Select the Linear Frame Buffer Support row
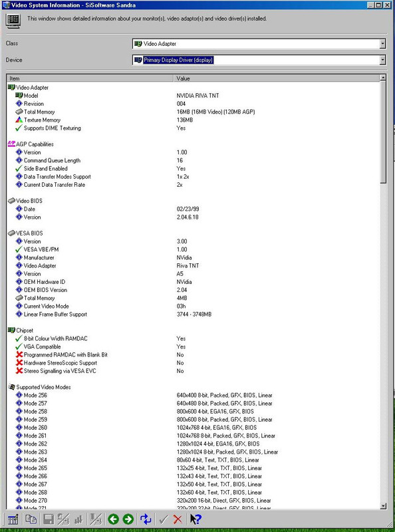 pos(193,314)
